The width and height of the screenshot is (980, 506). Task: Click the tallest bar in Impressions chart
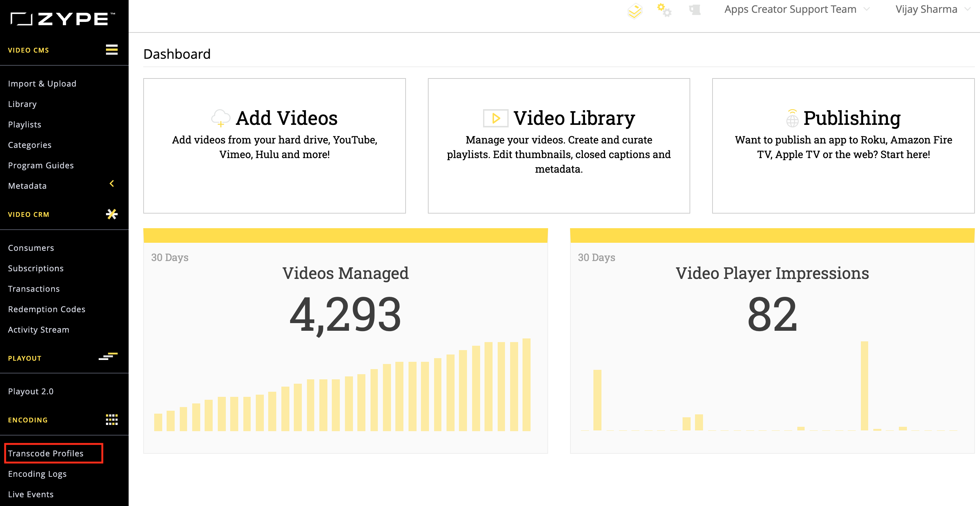pos(864,386)
